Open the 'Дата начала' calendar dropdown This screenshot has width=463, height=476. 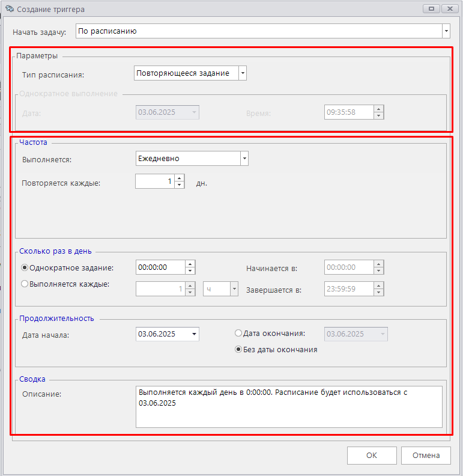pyautogui.click(x=194, y=334)
